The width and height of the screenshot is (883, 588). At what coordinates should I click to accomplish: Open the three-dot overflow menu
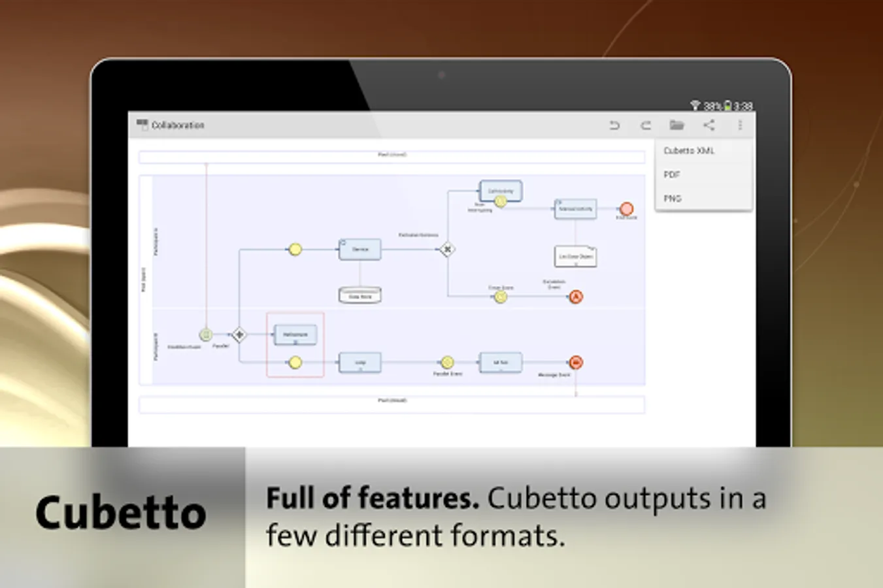[x=740, y=125]
